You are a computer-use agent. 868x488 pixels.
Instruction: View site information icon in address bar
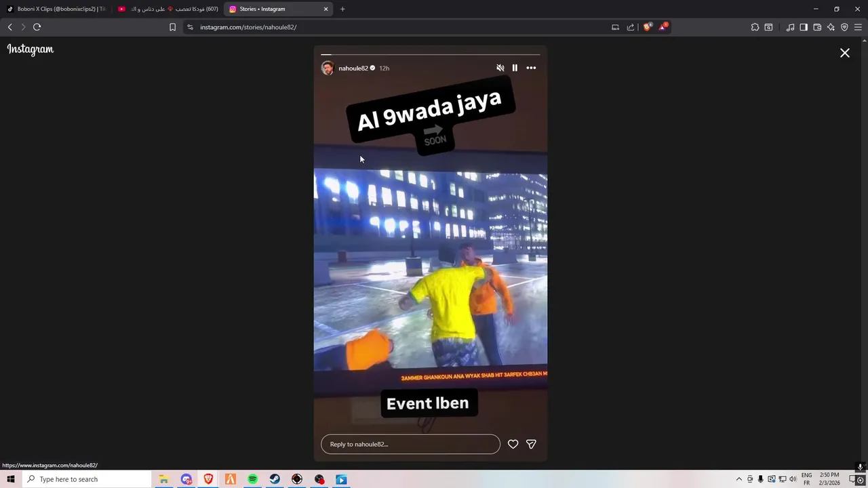[x=190, y=27]
